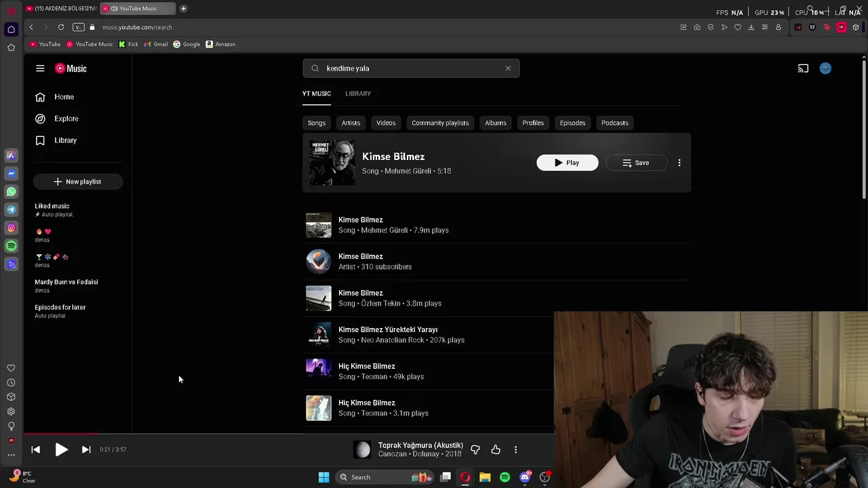Open the YouTube Music hamburger guide menu

coord(40,68)
